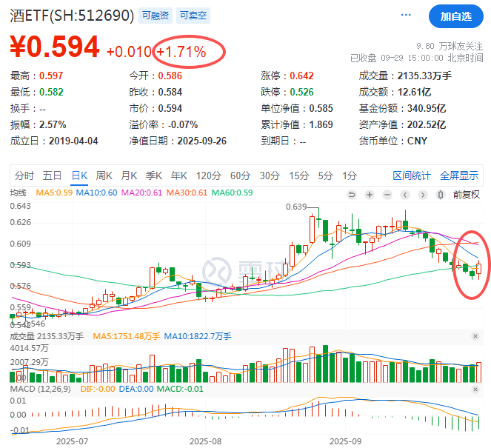Screen dimensions: 491x448
Task: Click the 全屏显示 fullscreen link
Action: [x=459, y=175]
